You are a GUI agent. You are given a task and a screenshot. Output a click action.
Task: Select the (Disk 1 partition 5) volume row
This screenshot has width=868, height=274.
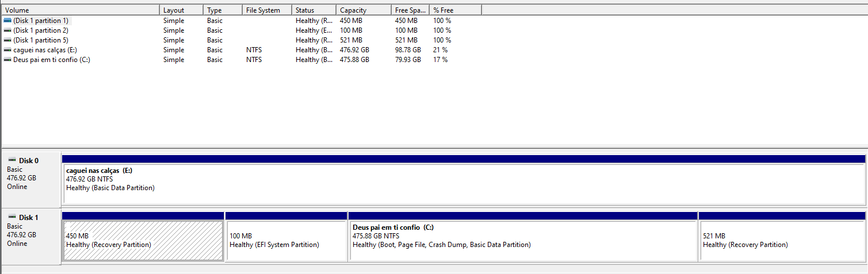tap(242, 40)
